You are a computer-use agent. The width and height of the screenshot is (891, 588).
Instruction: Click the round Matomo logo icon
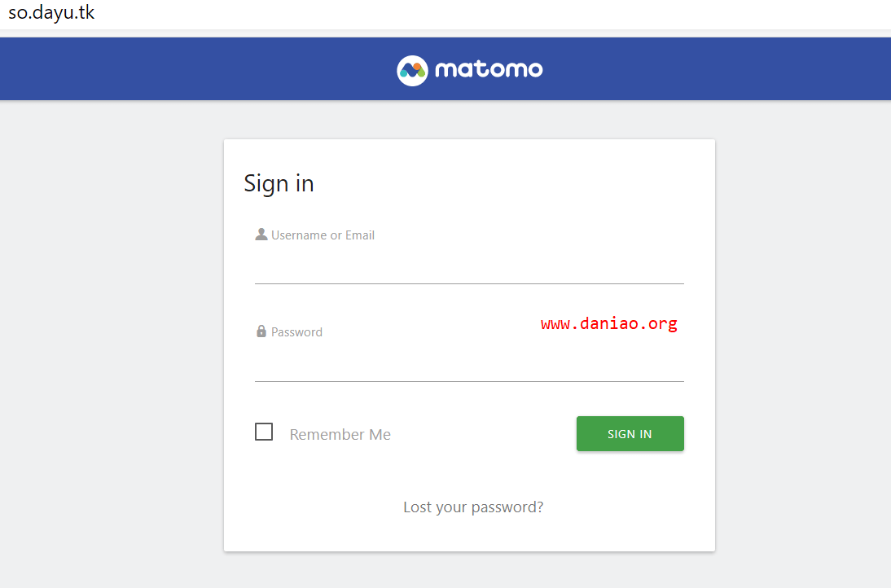pyautogui.click(x=412, y=71)
